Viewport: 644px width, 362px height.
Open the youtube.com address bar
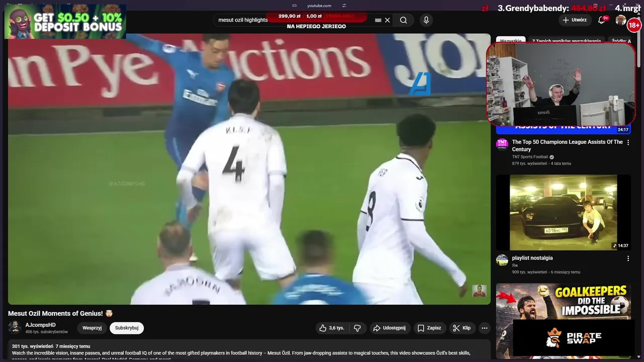tap(319, 6)
